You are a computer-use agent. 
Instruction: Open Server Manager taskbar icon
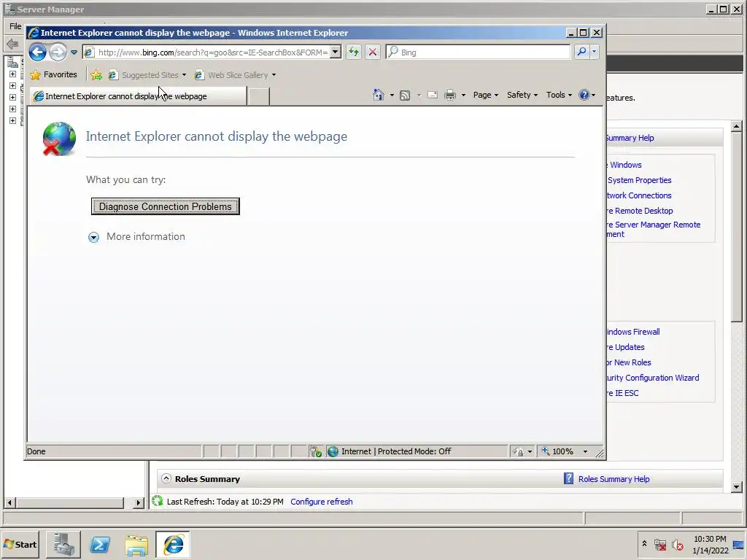63,545
